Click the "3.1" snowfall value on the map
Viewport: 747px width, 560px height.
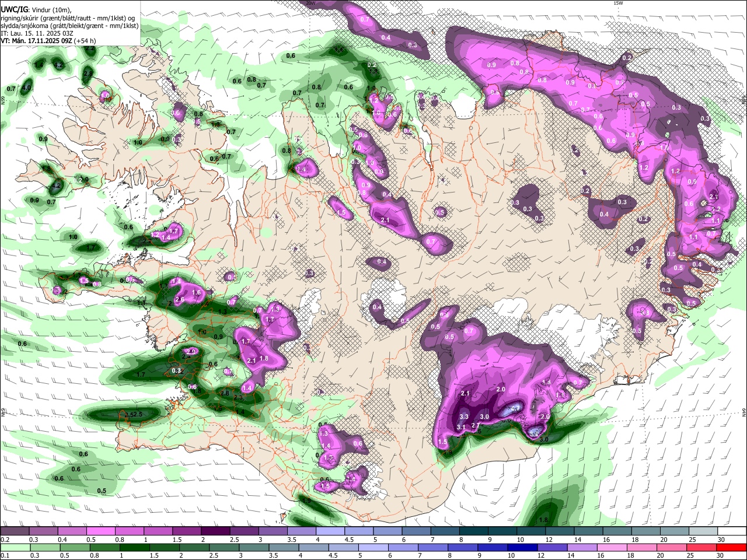point(460,428)
